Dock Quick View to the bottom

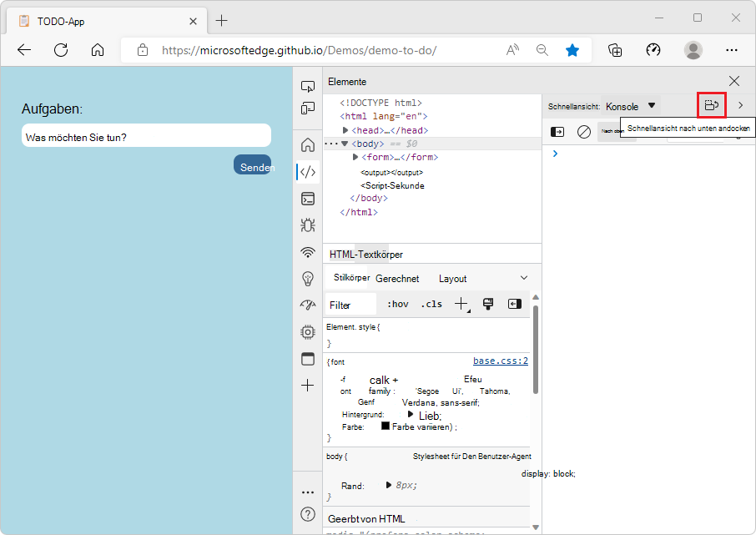pyautogui.click(x=712, y=105)
